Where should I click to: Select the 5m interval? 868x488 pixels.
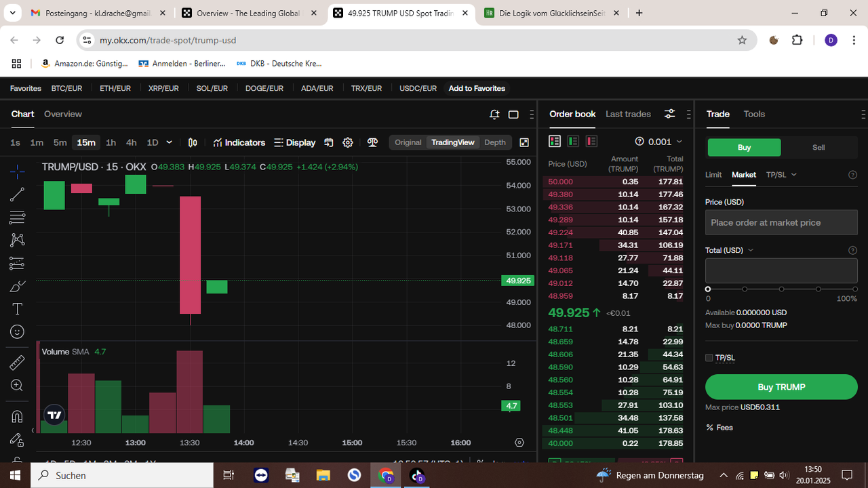pyautogui.click(x=60, y=142)
